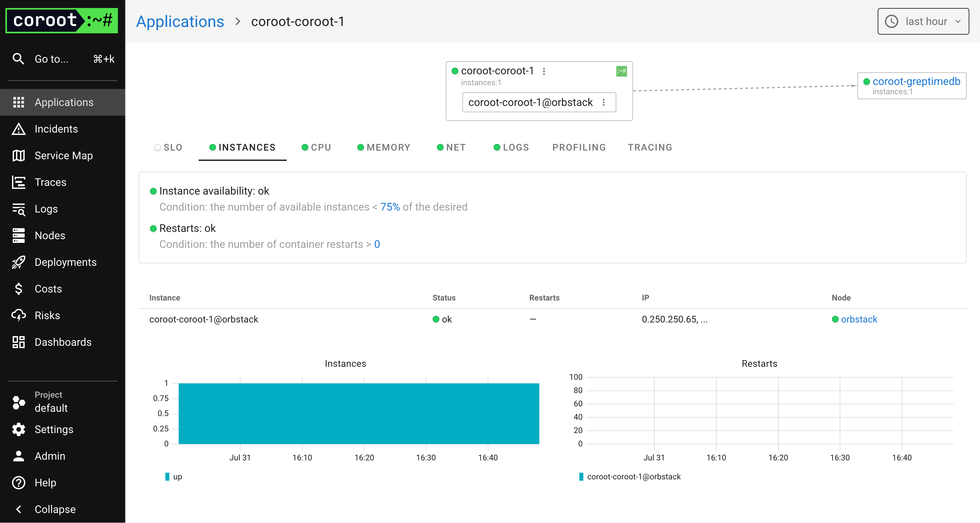Open the 'last hour' time range dropdown

[x=923, y=21]
